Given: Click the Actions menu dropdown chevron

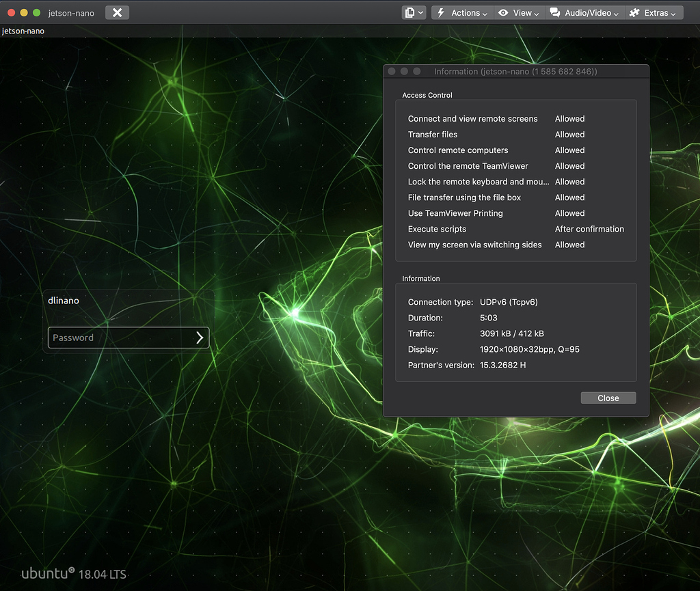Looking at the screenshot, I should tap(485, 14).
